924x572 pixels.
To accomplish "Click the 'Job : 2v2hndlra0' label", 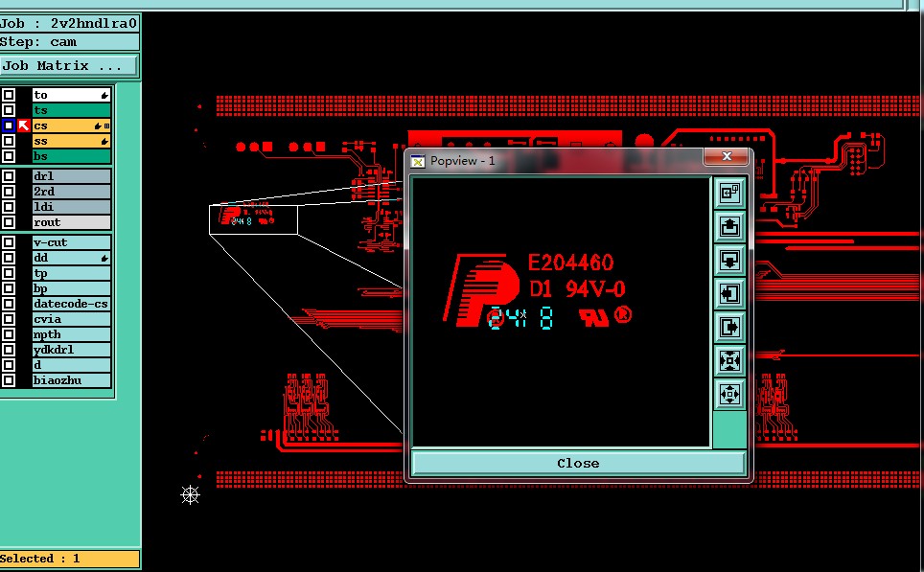I will (69, 24).
